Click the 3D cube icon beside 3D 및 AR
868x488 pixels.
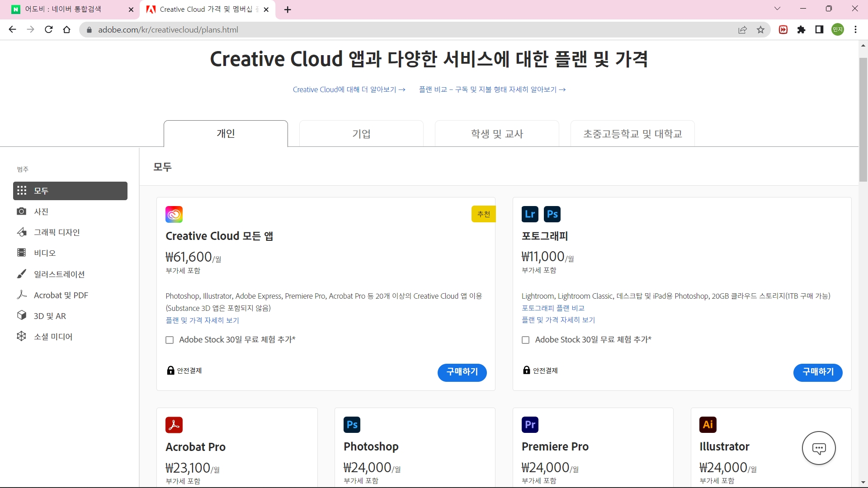click(21, 315)
